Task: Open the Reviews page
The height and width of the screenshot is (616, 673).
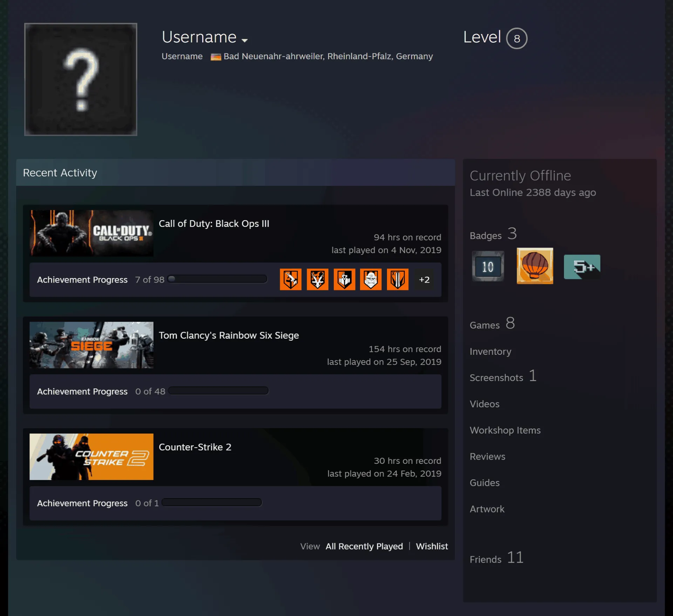Action: (488, 456)
